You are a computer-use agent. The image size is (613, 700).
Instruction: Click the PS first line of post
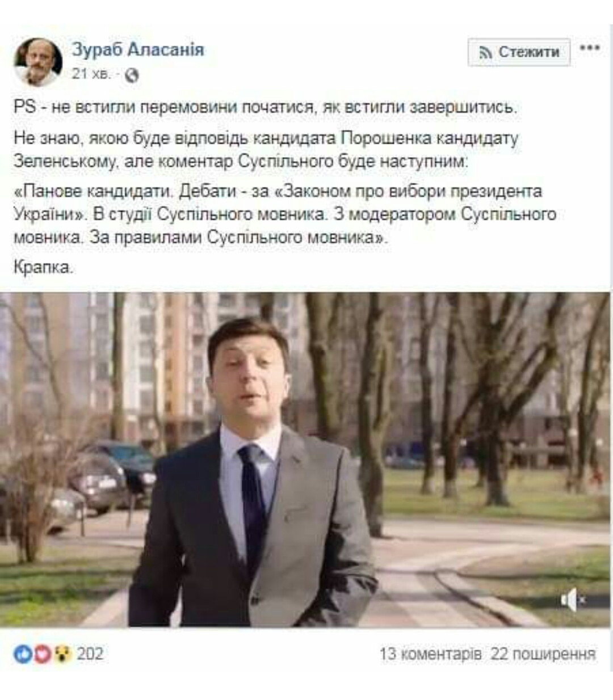click(266, 107)
